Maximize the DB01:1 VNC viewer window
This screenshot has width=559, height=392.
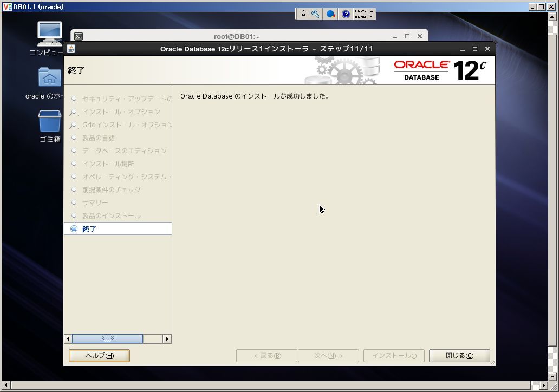click(542, 7)
